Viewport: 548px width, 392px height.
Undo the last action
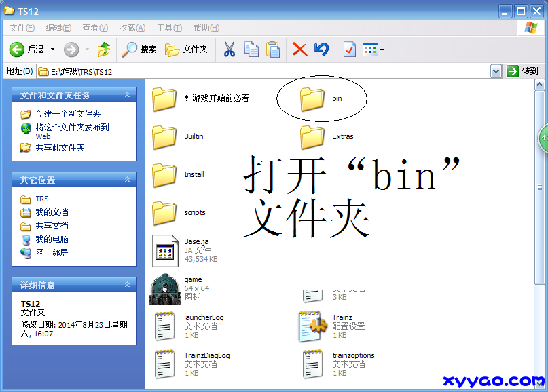[320, 49]
